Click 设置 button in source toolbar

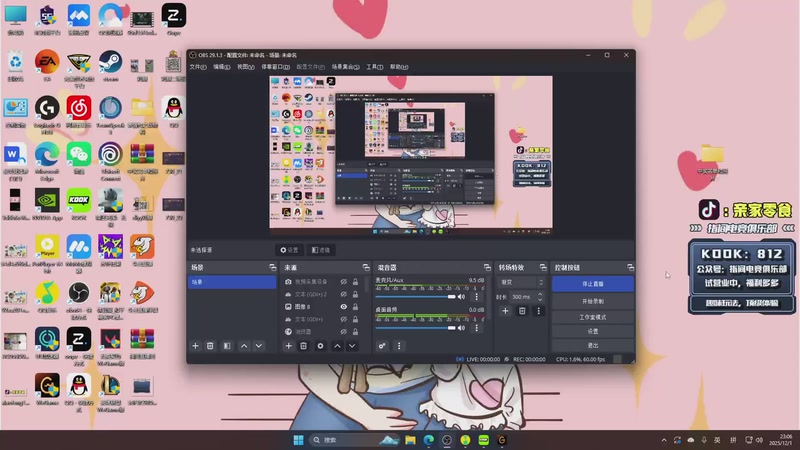[289, 250]
